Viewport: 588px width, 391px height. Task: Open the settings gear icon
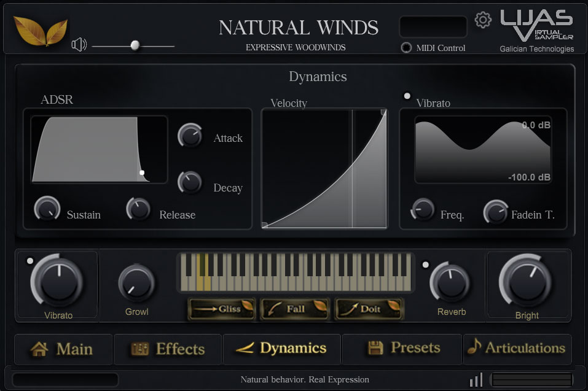(x=483, y=20)
